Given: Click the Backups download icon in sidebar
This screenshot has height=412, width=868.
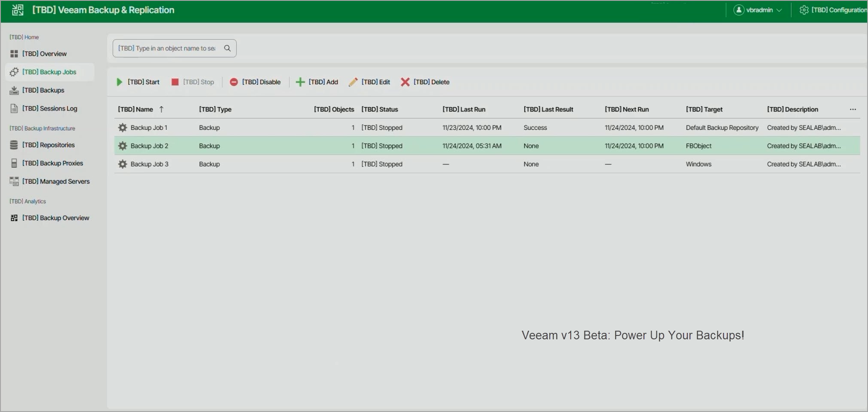Looking at the screenshot, I should coord(14,90).
